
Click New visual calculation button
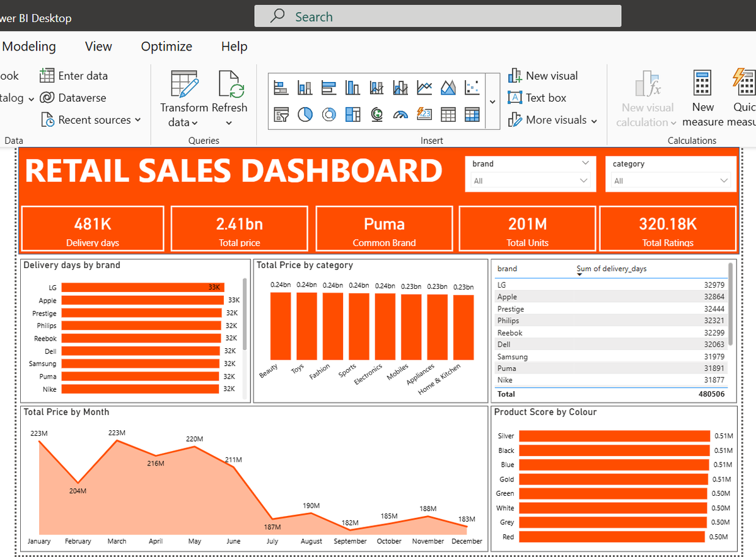coord(646,99)
